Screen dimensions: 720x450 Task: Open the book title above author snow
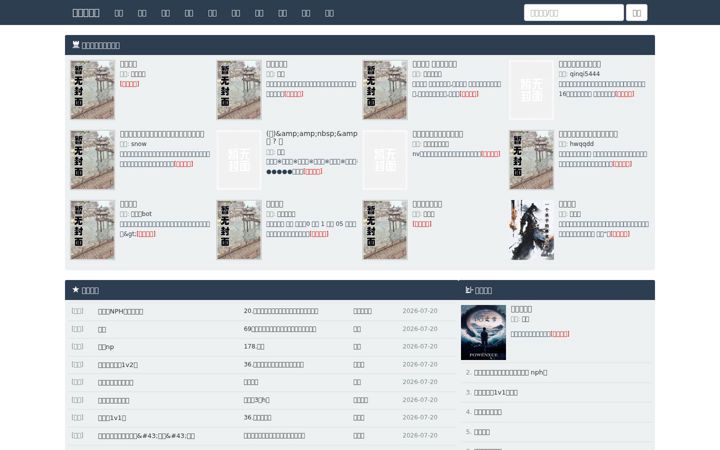[162, 134]
